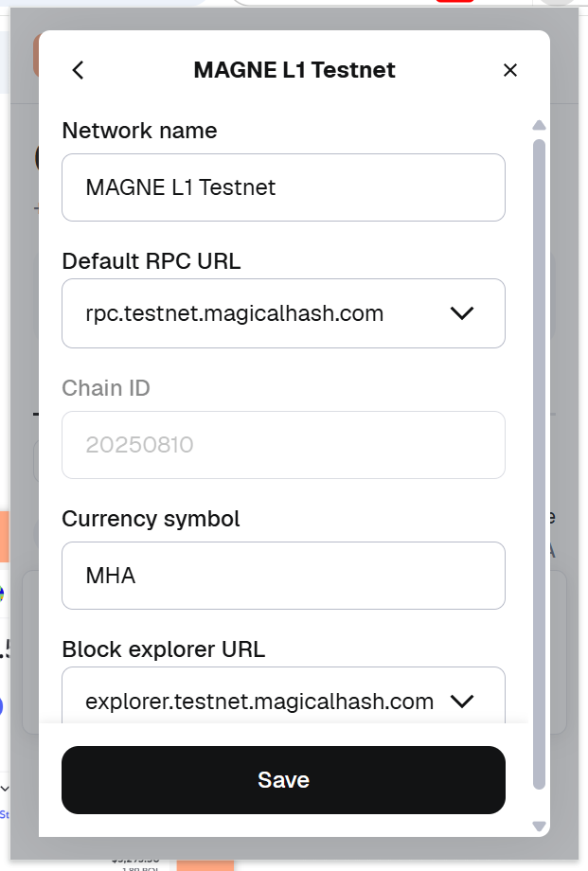
Task: Click the dialog's vertical scrollbar thumb
Action: tap(539, 464)
